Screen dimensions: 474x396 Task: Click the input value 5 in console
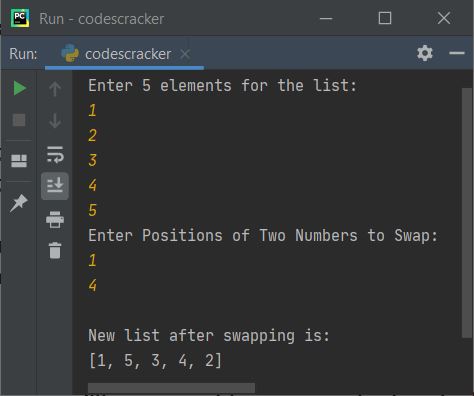(x=93, y=210)
